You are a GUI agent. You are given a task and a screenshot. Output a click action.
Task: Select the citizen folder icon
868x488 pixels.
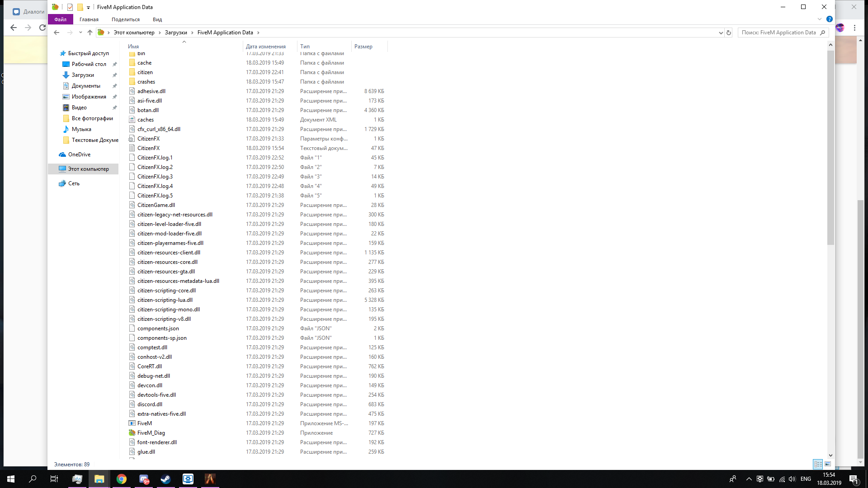tap(132, 72)
